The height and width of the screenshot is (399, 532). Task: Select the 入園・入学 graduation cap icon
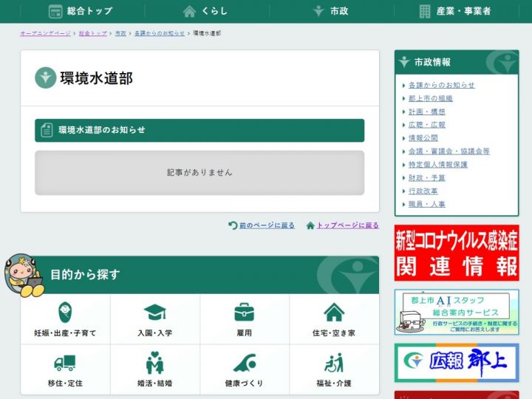(x=154, y=312)
